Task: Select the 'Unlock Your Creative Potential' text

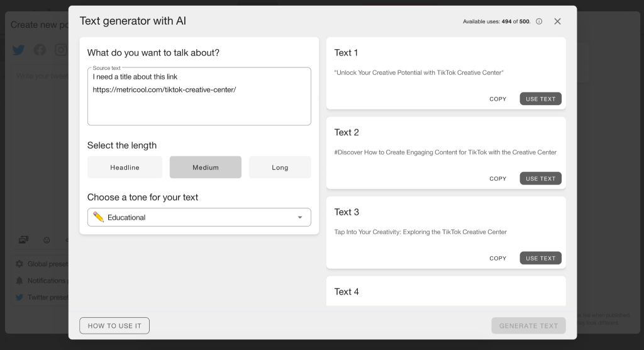Action: [419, 73]
